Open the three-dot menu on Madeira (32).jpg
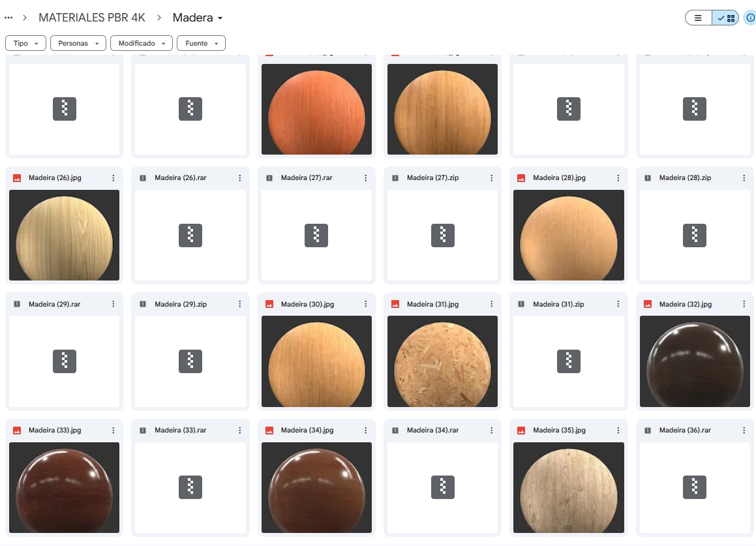This screenshot has width=756, height=546. pyautogui.click(x=744, y=304)
